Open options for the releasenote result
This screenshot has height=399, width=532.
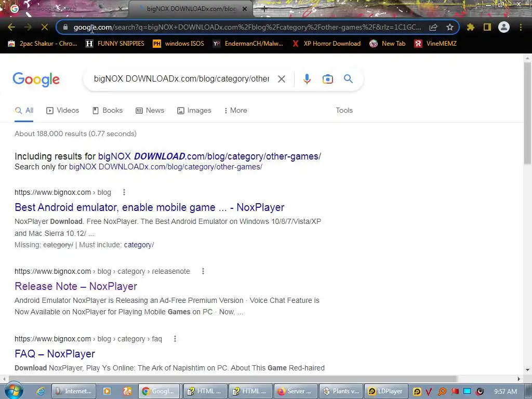pyautogui.click(x=203, y=271)
